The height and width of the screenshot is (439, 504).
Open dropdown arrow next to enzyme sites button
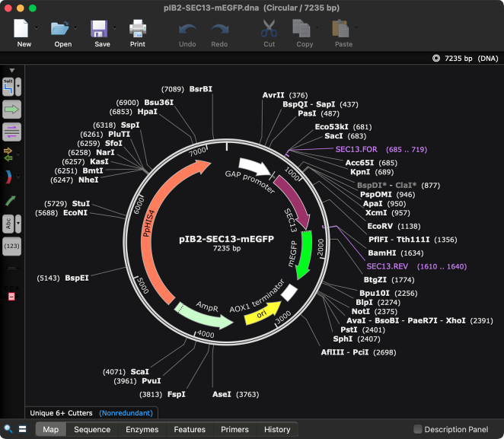pyautogui.click(x=19, y=86)
